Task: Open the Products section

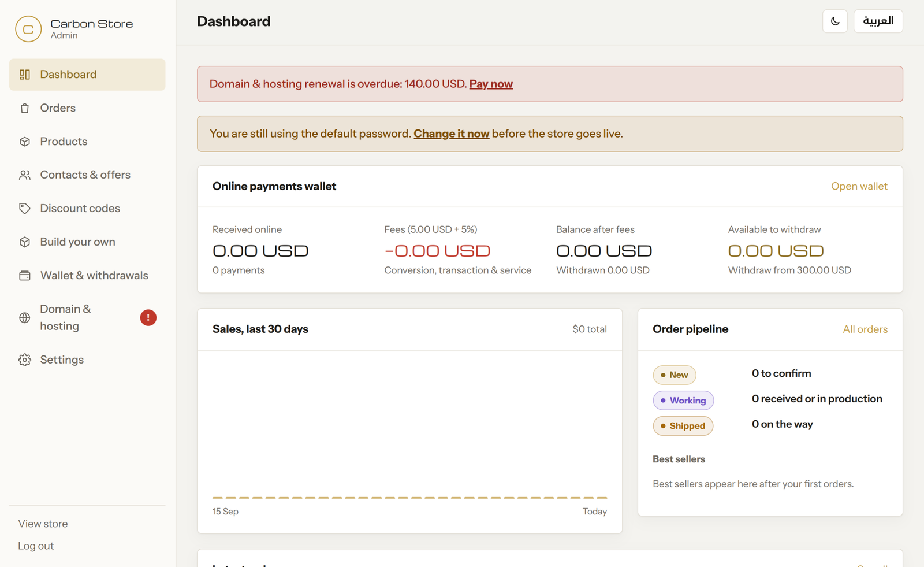Action: point(87,142)
